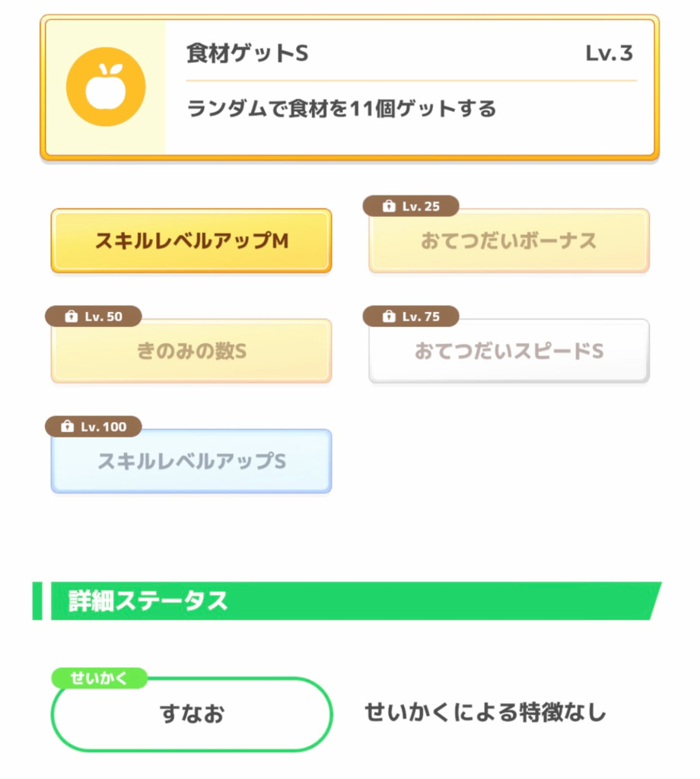Tap the ランダムで食材を11個ゲットする description
Screen dimensions: 700x779
pyautogui.click(x=341, y=109)
